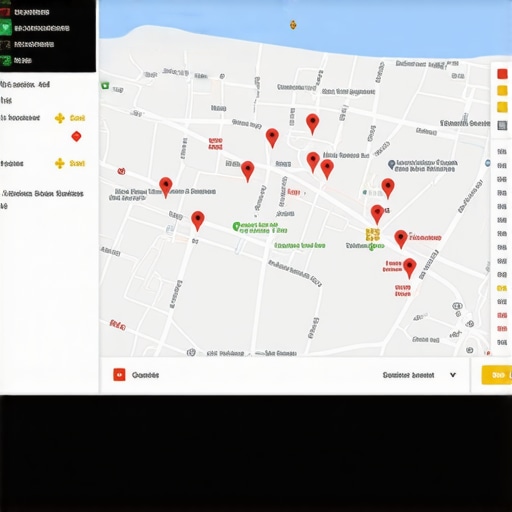This screenshot has height=512, width=512.
Task: Click the yellow marker in the blue water area
Action: [x=293, y=25]
